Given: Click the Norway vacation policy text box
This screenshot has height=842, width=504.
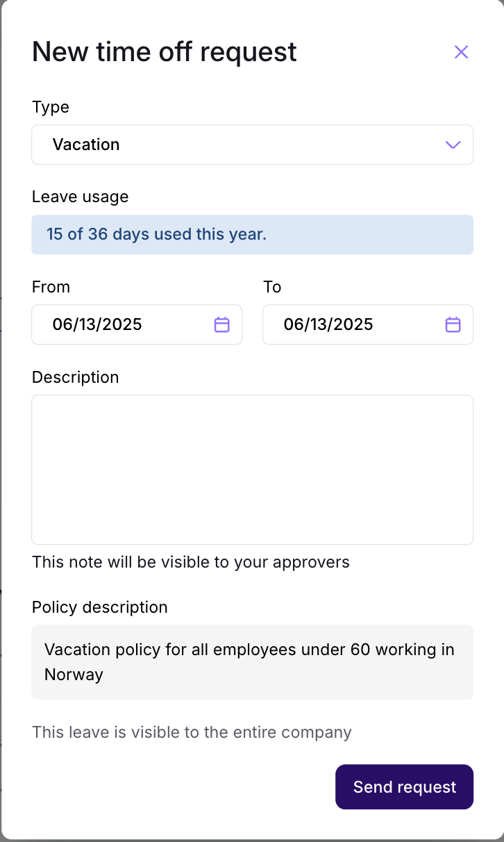Looking at the screenshot, I should pyautogui.click(x=252, y=662).
